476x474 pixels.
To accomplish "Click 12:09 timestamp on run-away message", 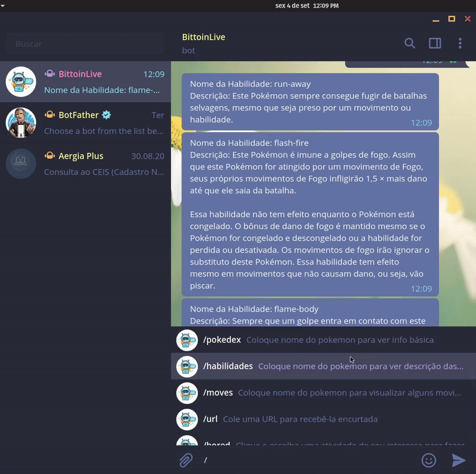I will pos(421,123).
